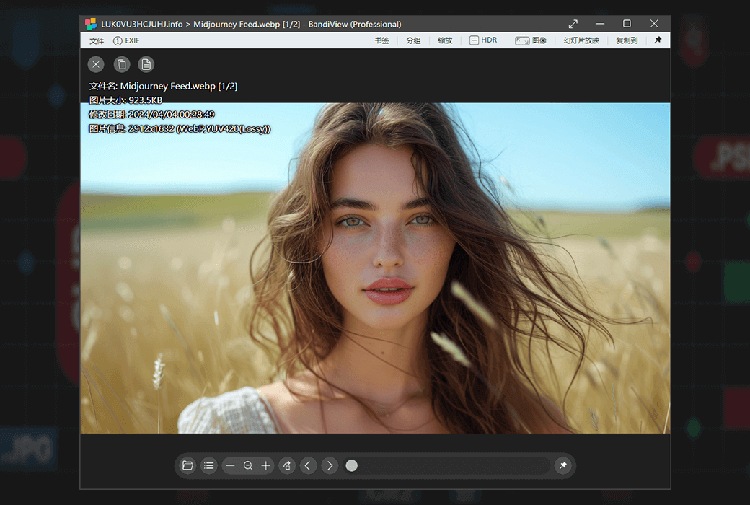
Task: Copy image info using the copy icon
Action: 121,64
